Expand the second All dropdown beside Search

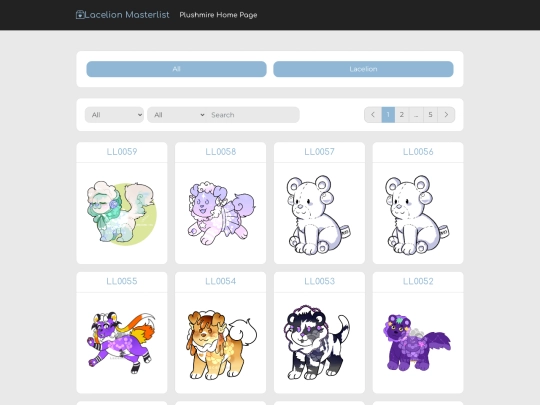tap(178, 115)
